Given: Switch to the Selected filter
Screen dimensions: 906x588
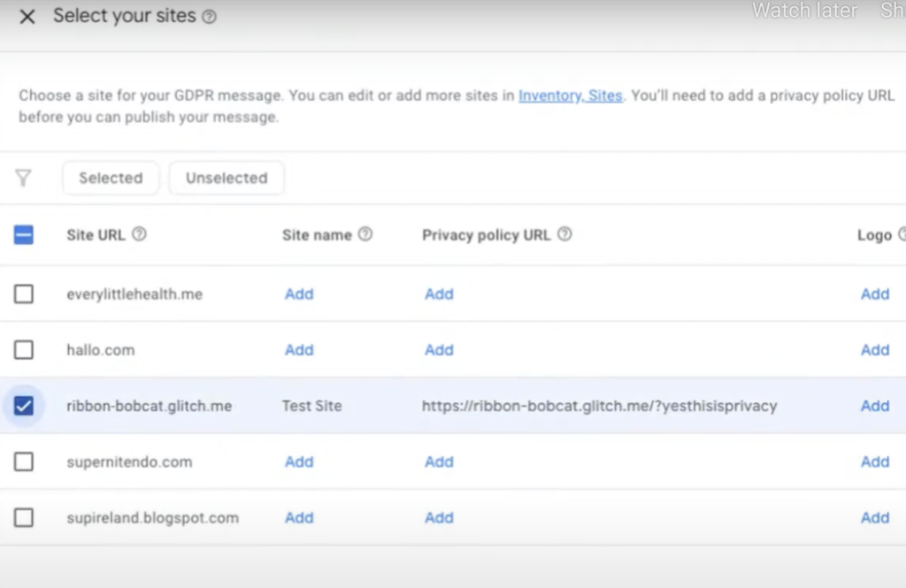Looking at the screenshot, I should click(111, 178).
